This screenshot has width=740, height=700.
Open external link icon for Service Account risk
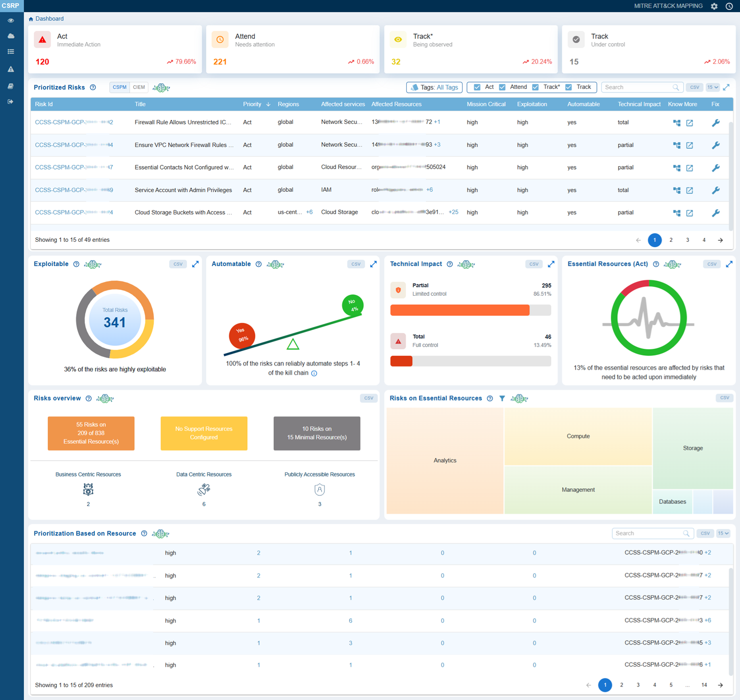coord(689,190)
